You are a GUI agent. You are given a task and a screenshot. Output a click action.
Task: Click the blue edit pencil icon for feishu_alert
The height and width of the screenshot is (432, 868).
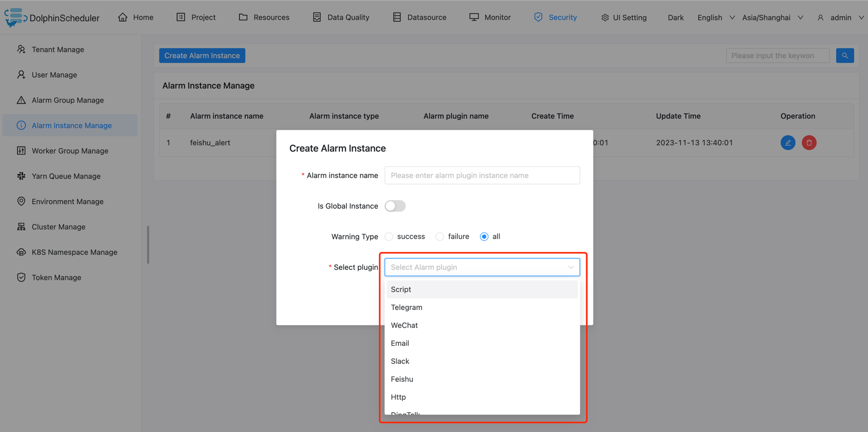tap(788, 143)
